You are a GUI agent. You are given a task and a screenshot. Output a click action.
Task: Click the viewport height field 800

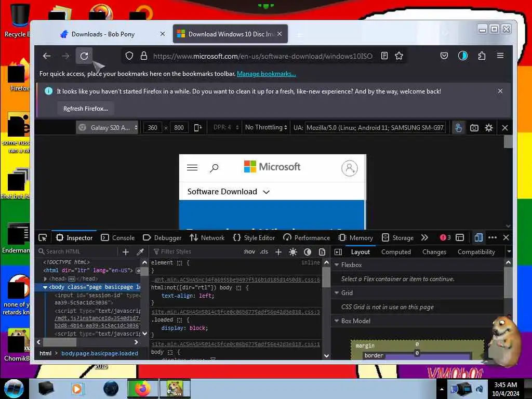179,128
